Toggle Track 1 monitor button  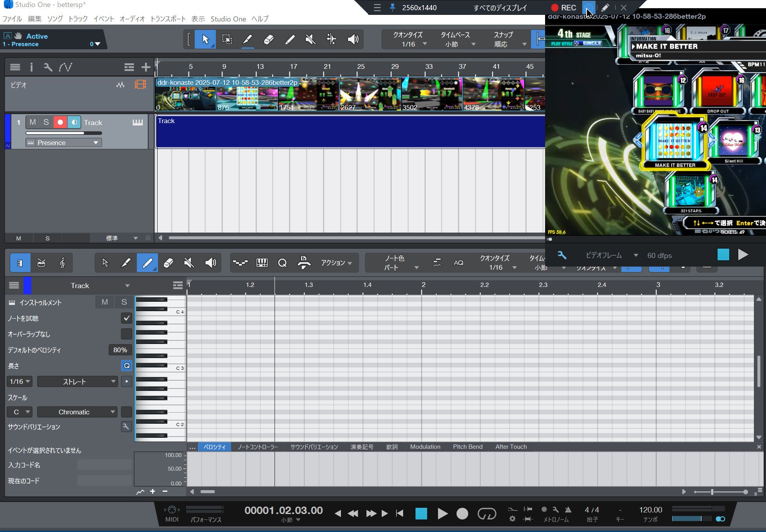(74, 122)
